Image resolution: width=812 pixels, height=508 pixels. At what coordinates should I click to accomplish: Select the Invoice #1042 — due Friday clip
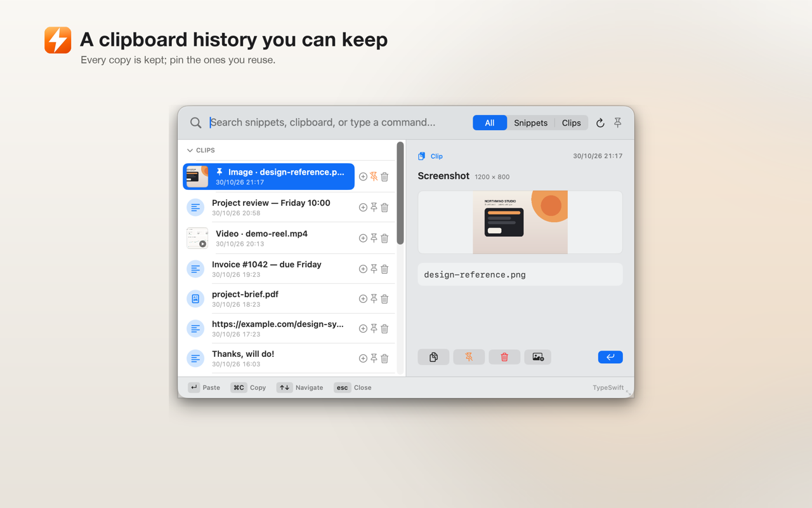[x=268, y=269]
